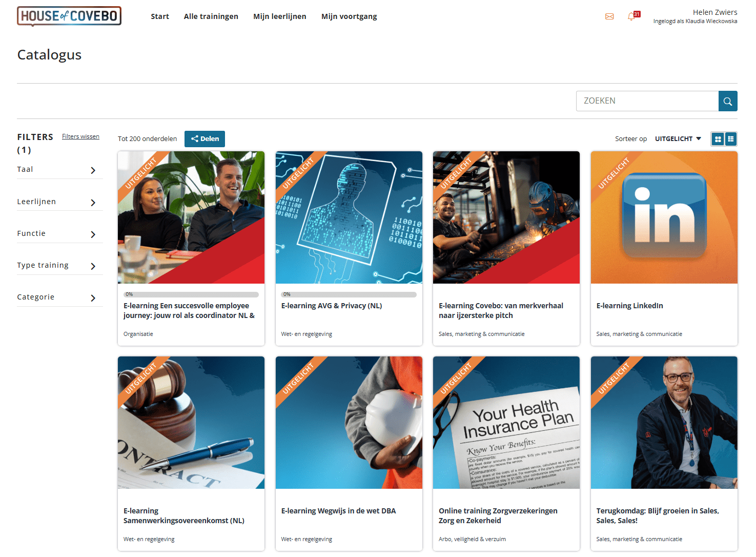Click the House of Covebo logo

[69, 16]
